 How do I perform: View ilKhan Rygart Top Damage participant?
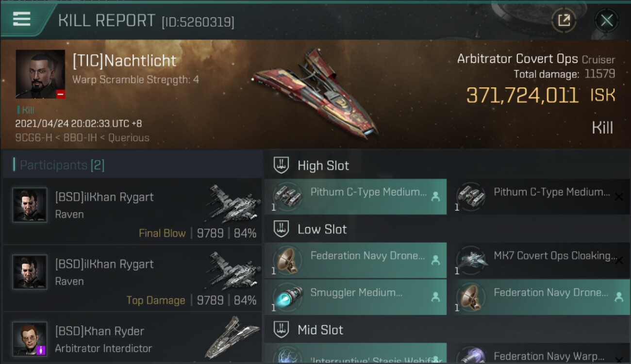click(x=132, y=279)
